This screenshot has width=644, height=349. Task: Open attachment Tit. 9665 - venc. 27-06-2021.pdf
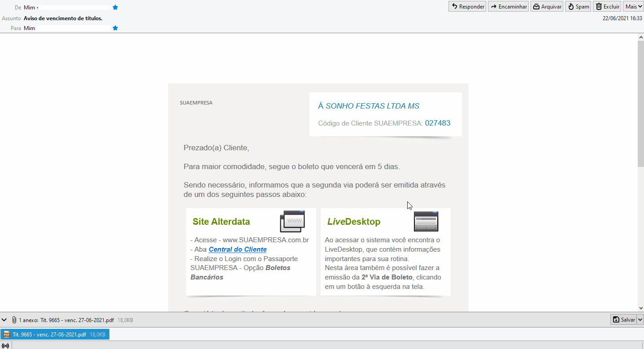(x=55, y=334)
